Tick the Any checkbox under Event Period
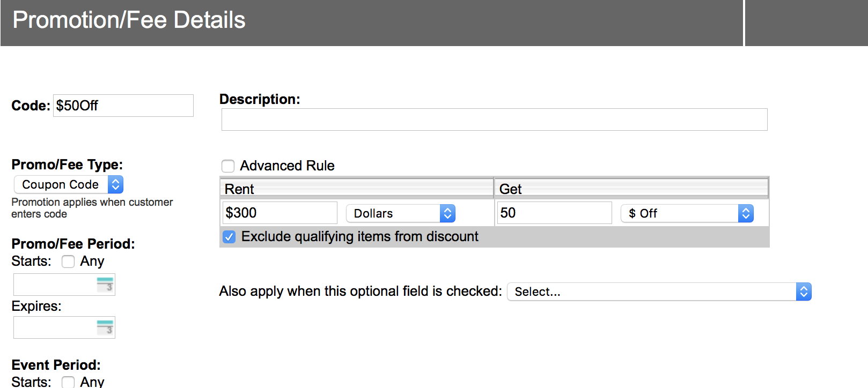868x388 pixels. click(68, 382)
